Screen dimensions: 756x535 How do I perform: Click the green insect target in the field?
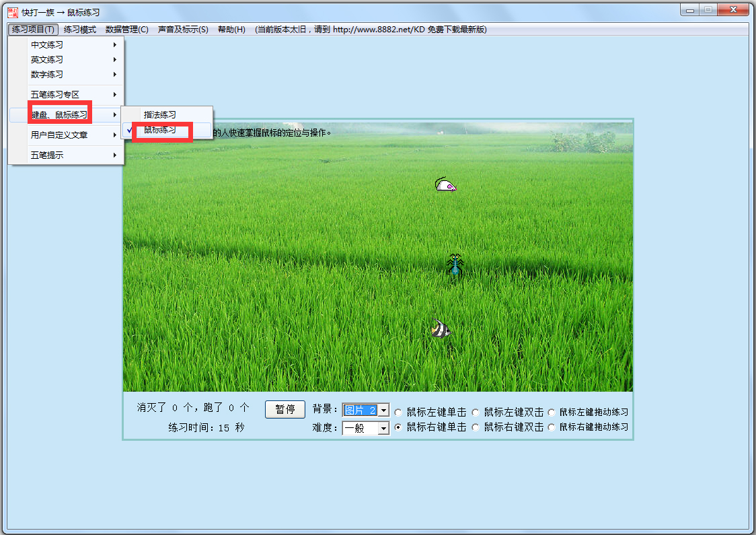(454, 262)
